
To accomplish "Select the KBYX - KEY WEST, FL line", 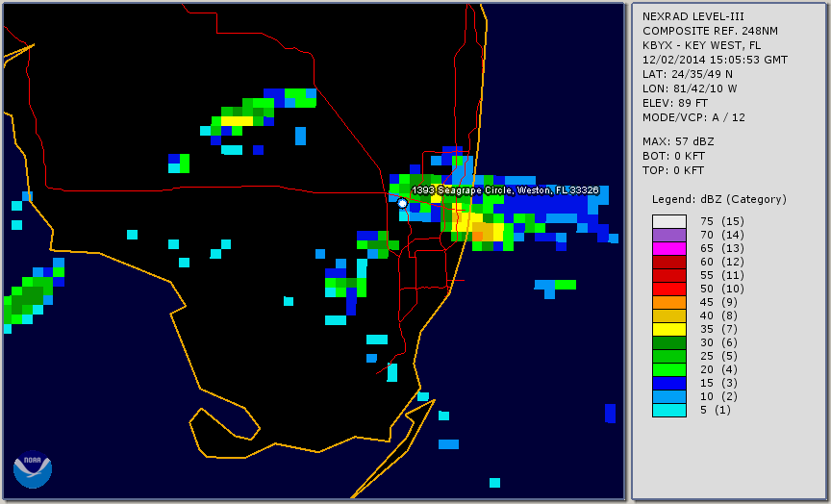I will [x=702, y=45].
